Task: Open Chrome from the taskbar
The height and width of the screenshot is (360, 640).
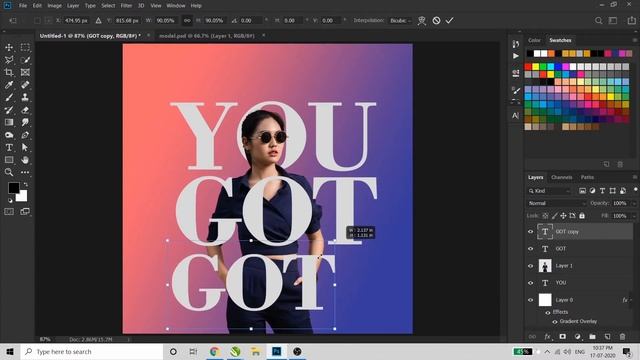Action: (214, 351)
